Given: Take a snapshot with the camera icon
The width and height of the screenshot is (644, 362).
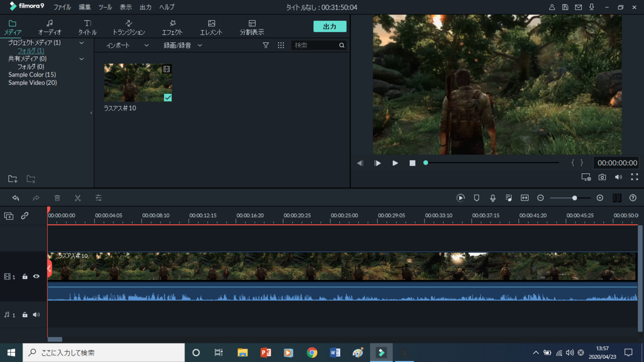Looking at the screenshot, I should (602, 177).
